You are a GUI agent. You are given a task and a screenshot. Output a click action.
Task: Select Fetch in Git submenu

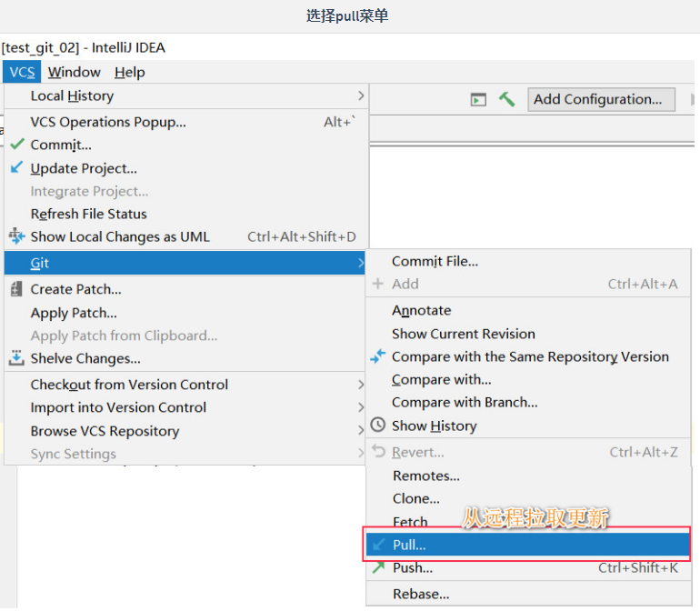tap(410, 521)
